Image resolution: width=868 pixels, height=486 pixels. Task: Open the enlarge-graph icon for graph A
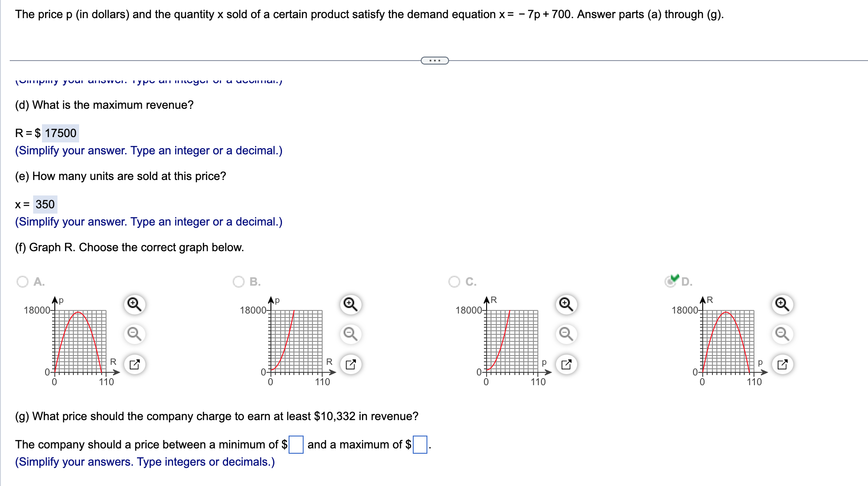coord(134,364)
